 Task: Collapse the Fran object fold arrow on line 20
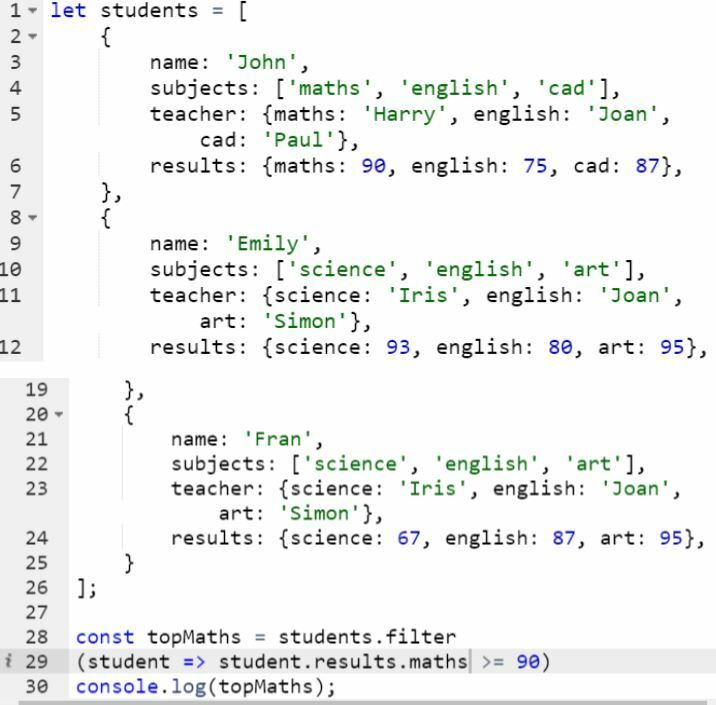(x=58, y=414)
